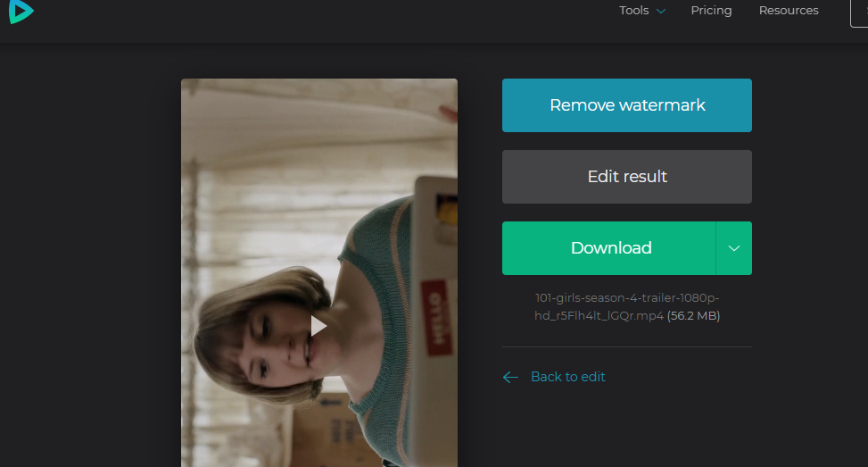
Task: Play the video preview
Action: pos(318,326)
